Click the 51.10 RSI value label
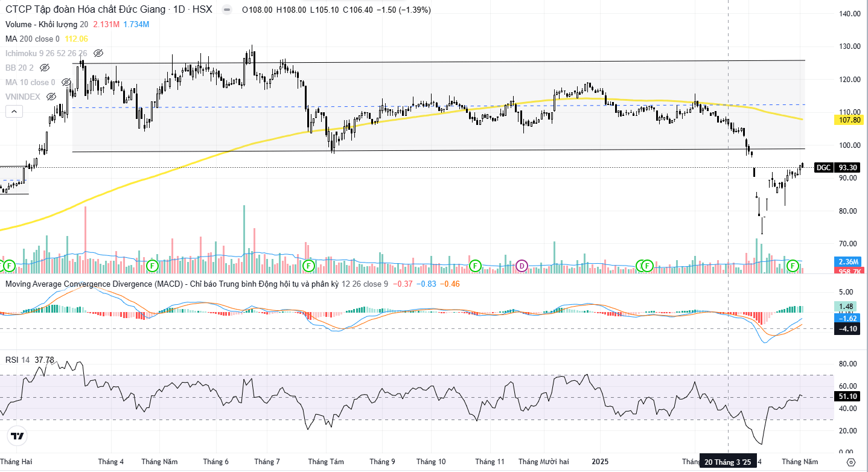This screenshot has height=472, width=868. click(x=848, y=397)
